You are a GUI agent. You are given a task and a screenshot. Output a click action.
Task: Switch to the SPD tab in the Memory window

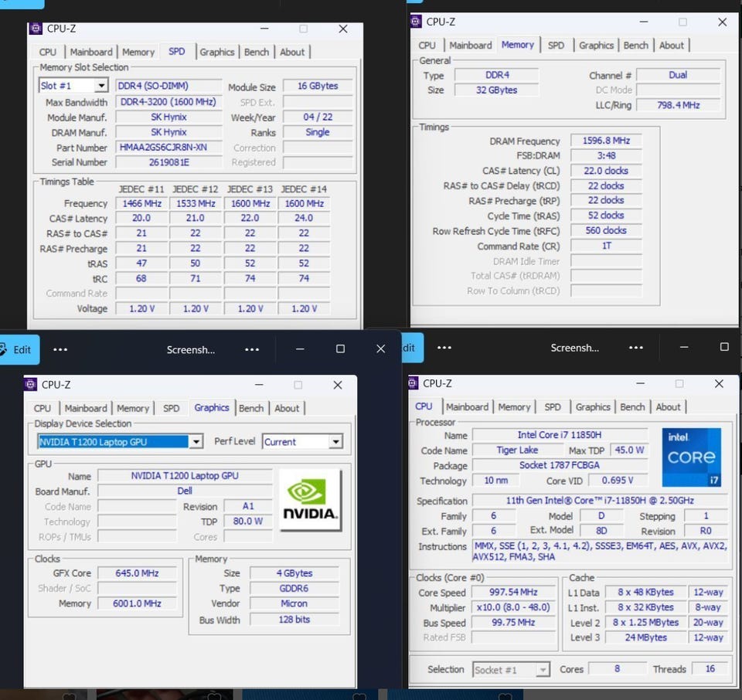coord(556,46)
